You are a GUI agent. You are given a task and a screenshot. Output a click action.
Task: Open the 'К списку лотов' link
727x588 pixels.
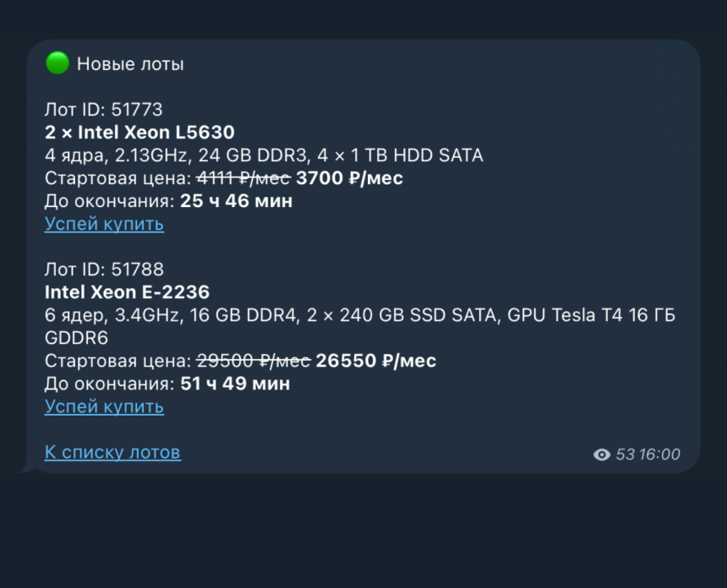[112, 452]
